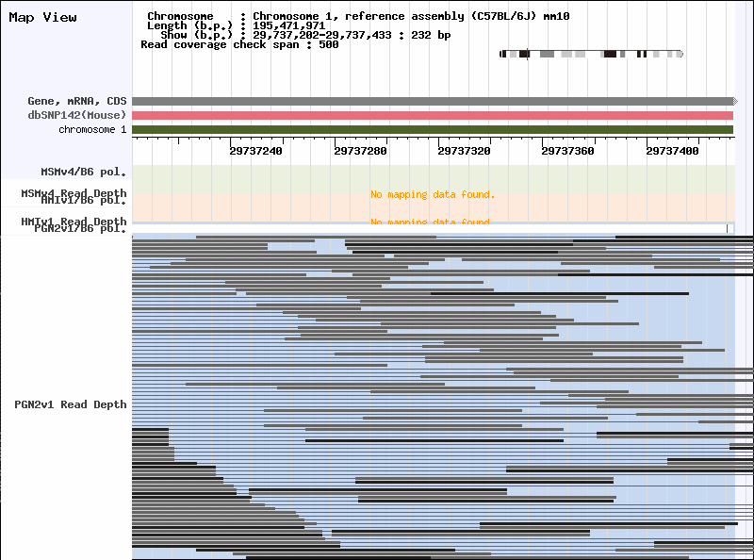
Task: Click the 'dbSNP142(Mouse)' track label
Action: click(77, 115)
